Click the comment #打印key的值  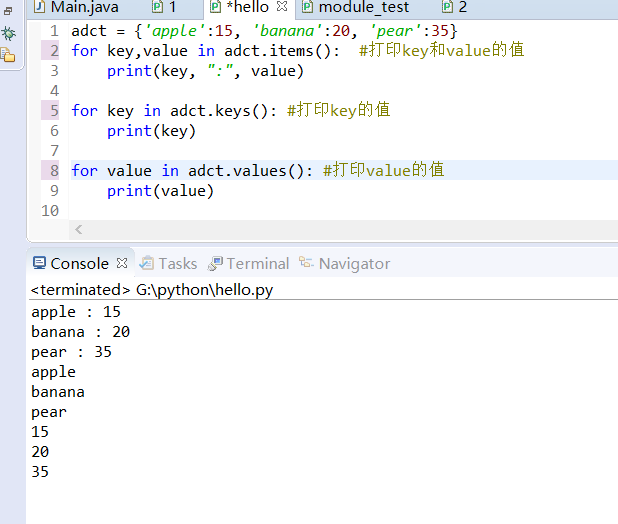tap(339, 110)
